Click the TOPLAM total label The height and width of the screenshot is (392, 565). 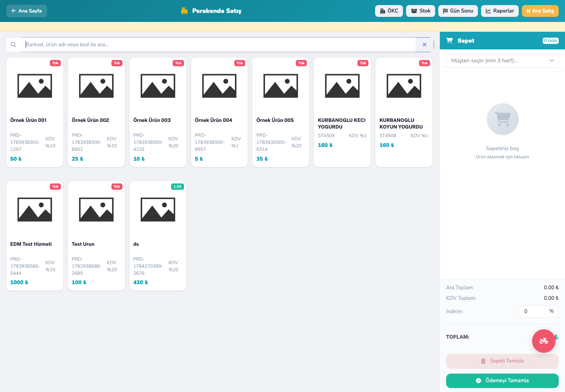(x=458, y=337)
